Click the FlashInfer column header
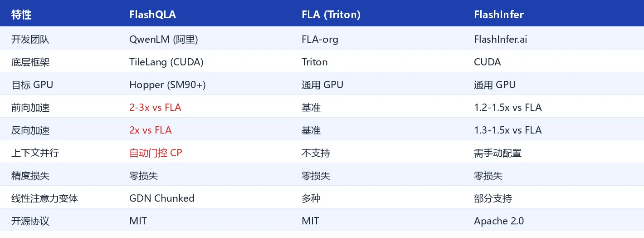The image size is (644, 238). point(499,15)
